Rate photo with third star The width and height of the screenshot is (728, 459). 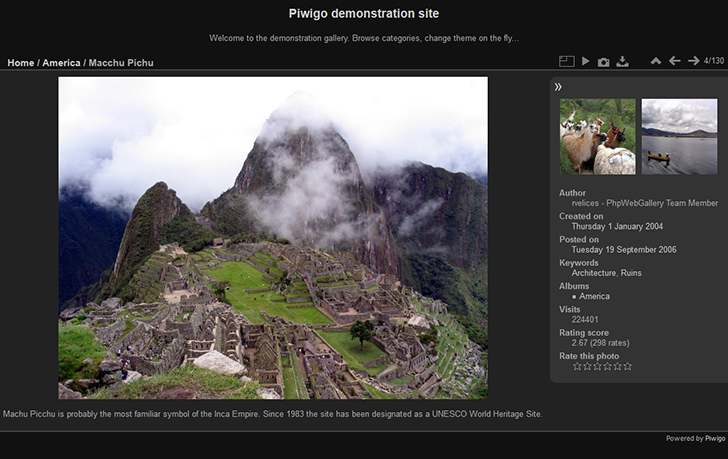(x=597, y=366)
